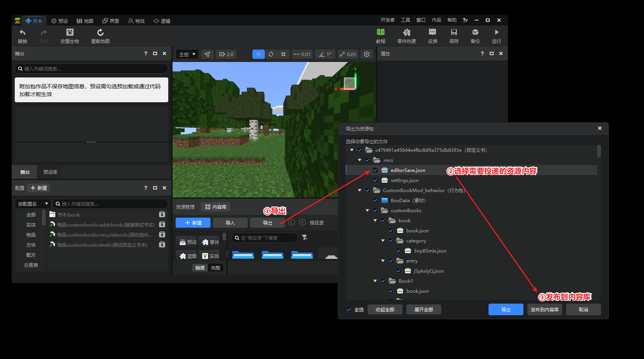The width and height of the screenshot is (644, 359).
Task: Switch to the 逻辑 top tab
Action: point(162,21)
